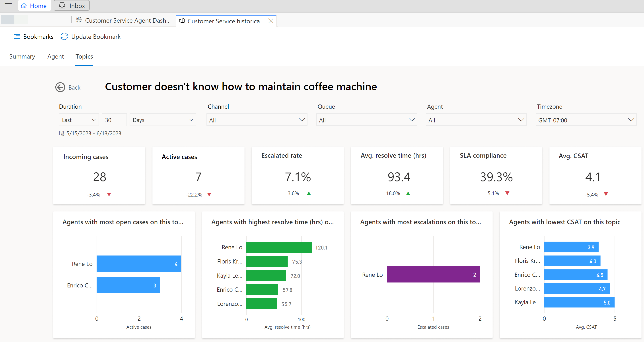Image resolution: width=644 pixels, height=342 pixels.
Task: Click the Update Bookmark refresh icon
Action: (64, 37)
